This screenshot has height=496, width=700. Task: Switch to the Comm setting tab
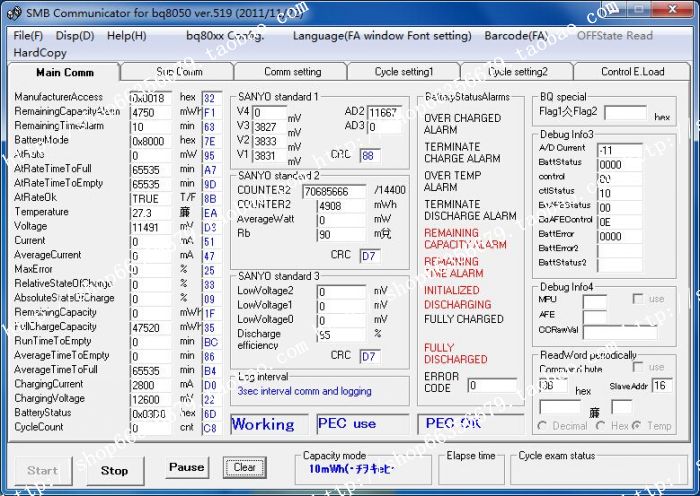(x=292, y=72)
